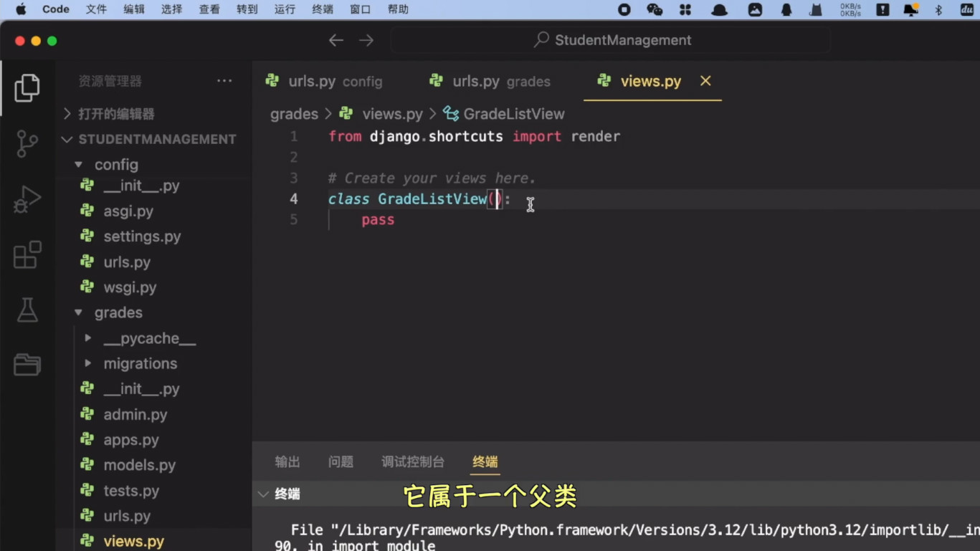Open the 终端 menu in menu bar

coord(323,9)
